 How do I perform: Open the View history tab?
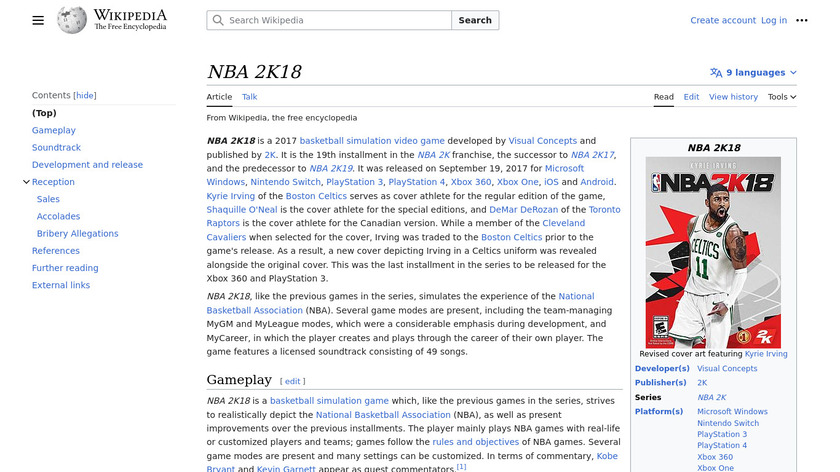pos(733,97)
